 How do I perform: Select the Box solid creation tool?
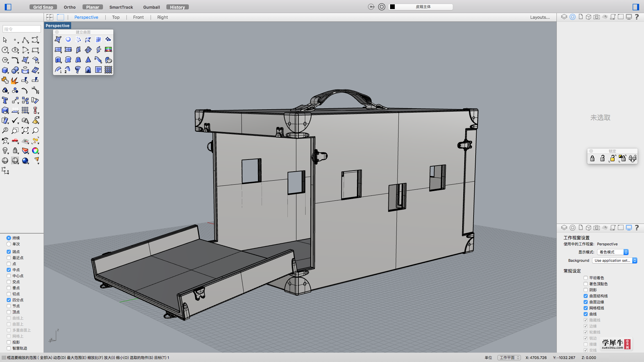point(5,70)
